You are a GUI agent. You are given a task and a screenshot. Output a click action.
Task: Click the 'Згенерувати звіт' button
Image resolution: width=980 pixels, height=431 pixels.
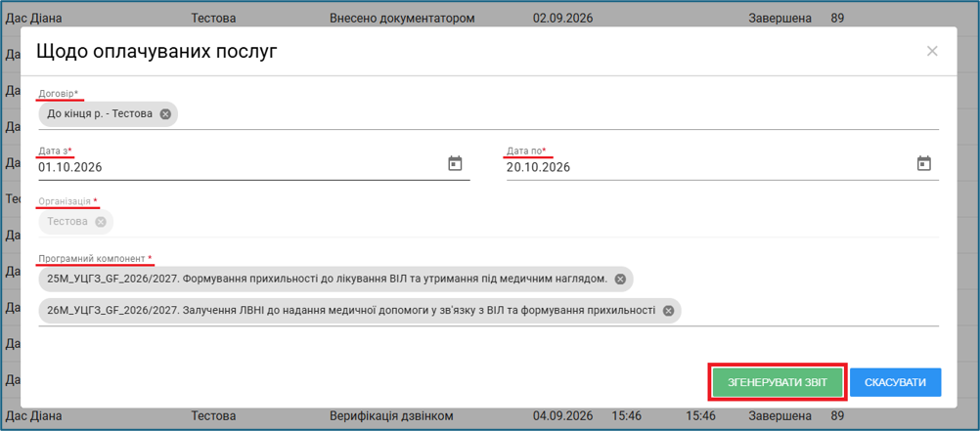pyautogui.click(x=777, y=383)
